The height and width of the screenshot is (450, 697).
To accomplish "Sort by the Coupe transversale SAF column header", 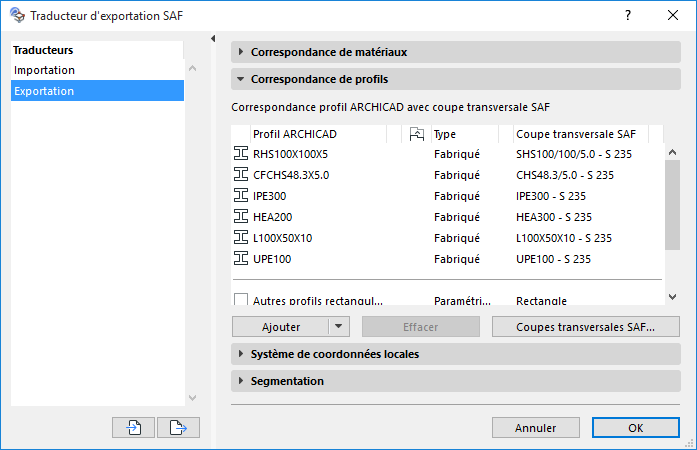I will [x=580, y=134].
